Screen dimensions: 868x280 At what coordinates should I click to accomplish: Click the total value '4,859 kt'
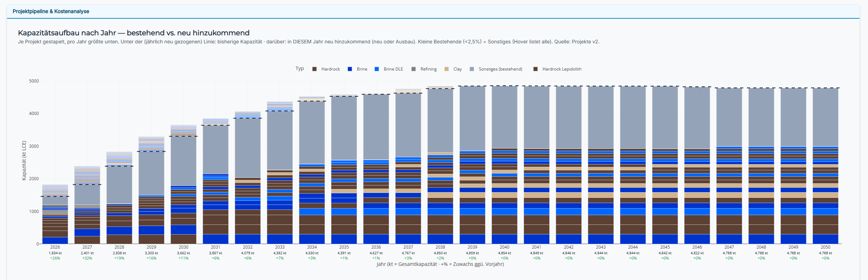coord(472,253)
